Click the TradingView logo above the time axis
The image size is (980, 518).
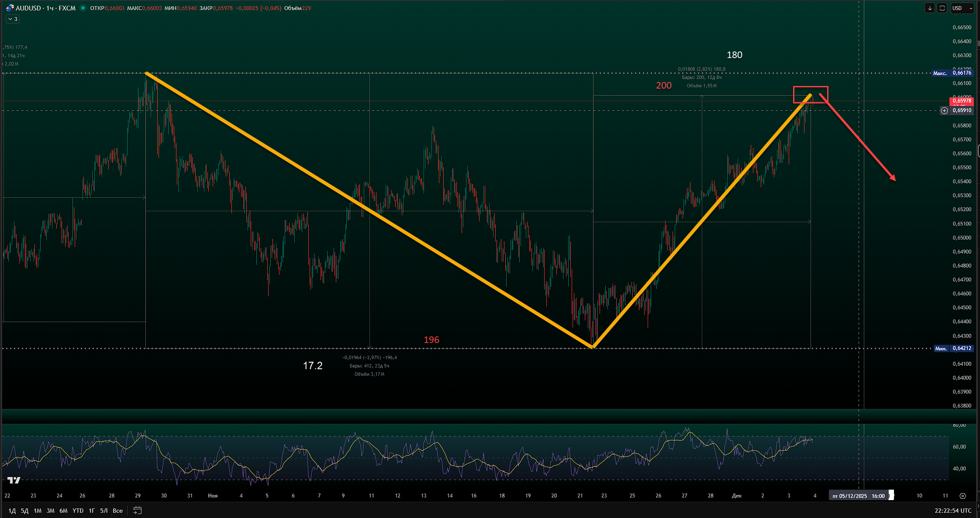pyautogui.click(x=14, y=480)
